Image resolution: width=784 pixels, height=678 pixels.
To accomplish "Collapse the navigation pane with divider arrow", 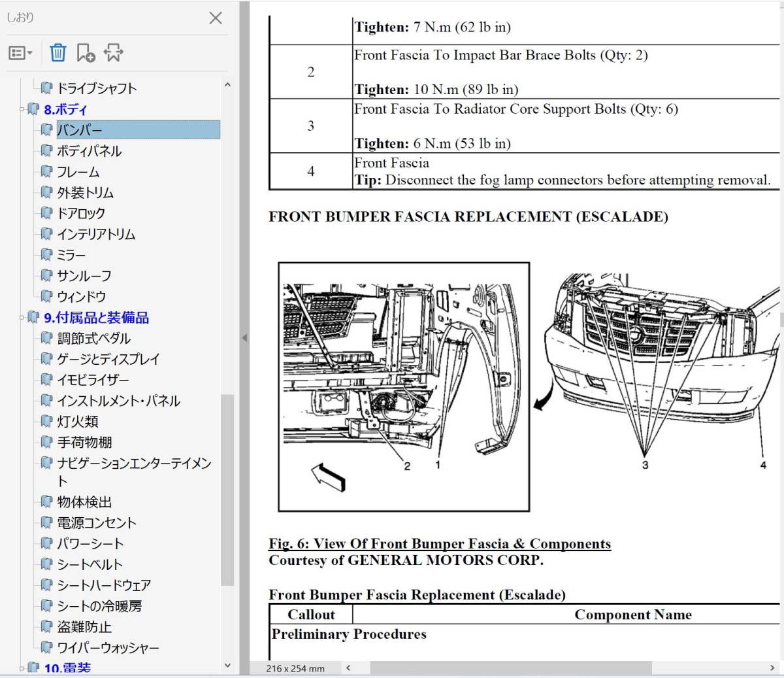I will click(x=244, y=338).
